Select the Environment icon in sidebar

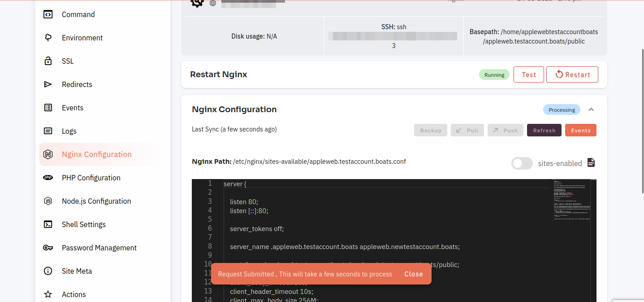pyautogui.click(x=48, y=38)
